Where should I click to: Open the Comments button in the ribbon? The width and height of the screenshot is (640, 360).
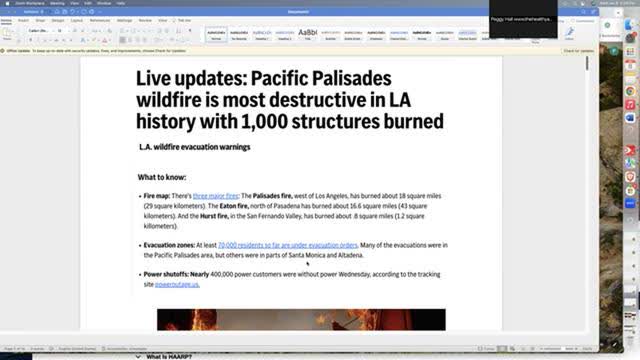[x=583, y=20]
